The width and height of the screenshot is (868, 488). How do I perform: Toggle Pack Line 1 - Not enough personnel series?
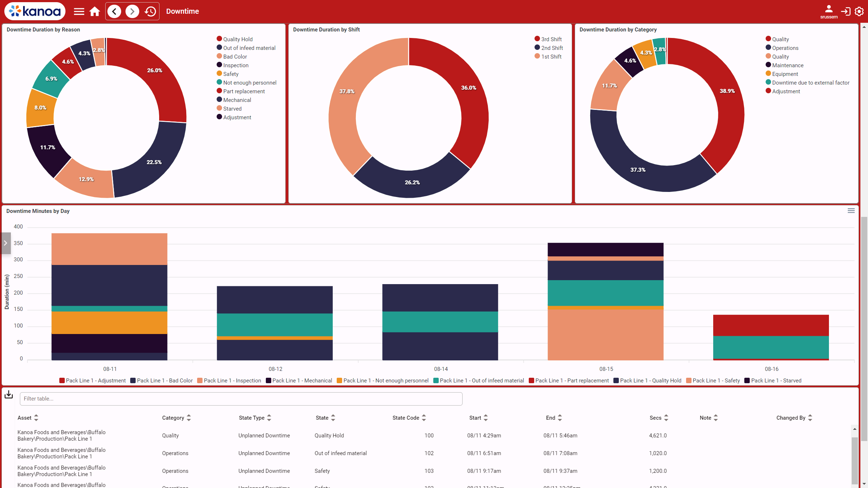[x=383, y=380]
